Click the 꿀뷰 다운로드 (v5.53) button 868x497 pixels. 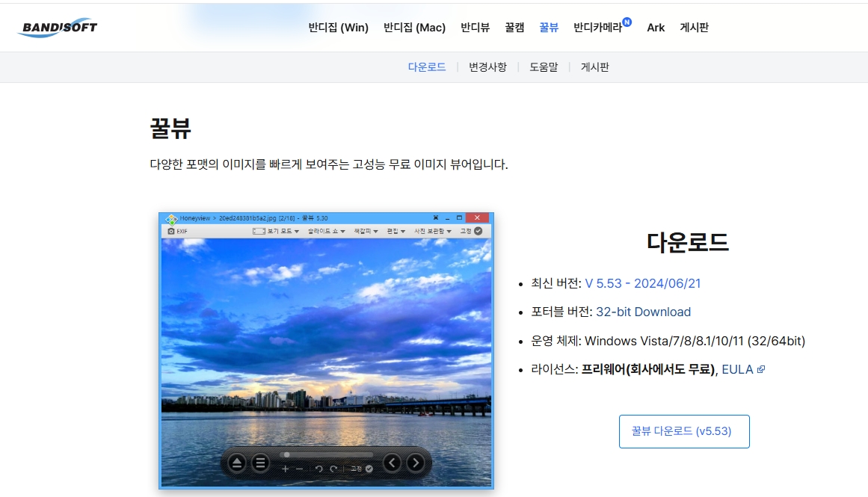pos(683,431)
